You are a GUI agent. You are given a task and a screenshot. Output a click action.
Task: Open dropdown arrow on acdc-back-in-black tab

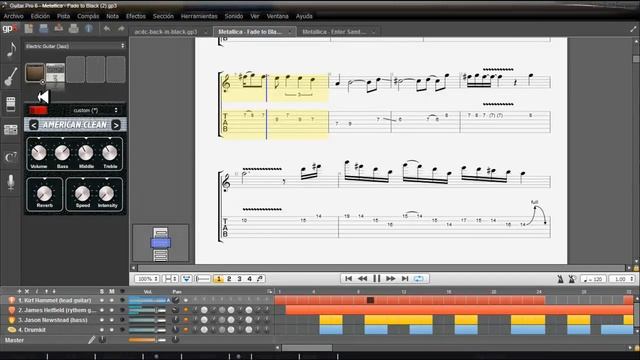pyautogui.click(x=205, y=32)
